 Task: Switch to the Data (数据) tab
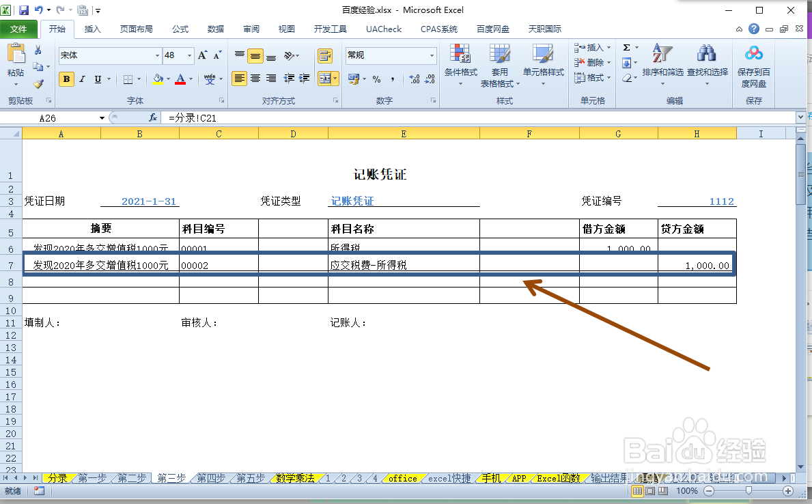click(x=215, y=29)
